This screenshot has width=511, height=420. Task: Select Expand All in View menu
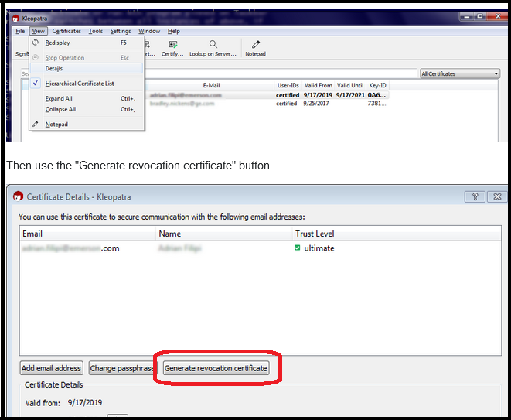[x=59, y=98]
